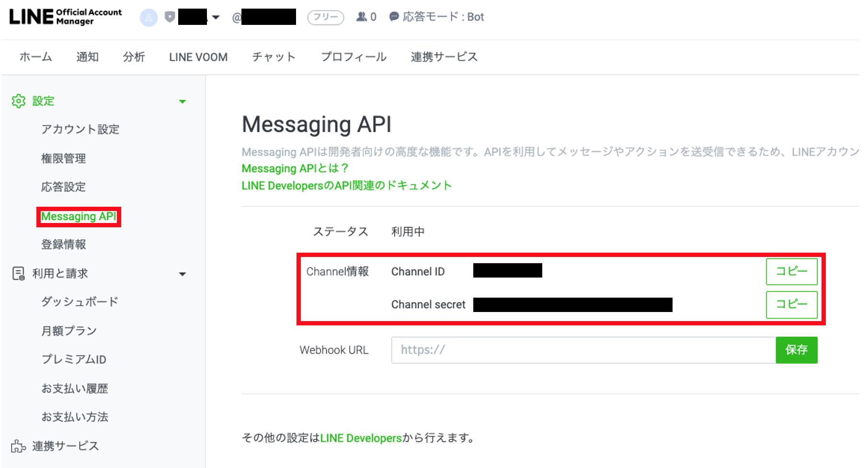Image resolution: width=868 pixels, height=468 pixels.
Task: Open 登録情報 in the sidebar
Action: 63,245
